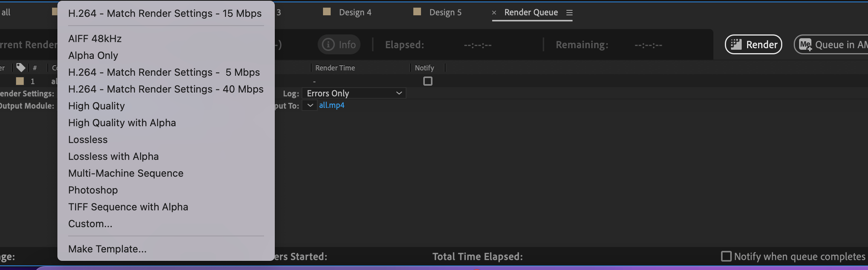
Task: Open the all.mp4 output link
Action: [x=331, y=106]
